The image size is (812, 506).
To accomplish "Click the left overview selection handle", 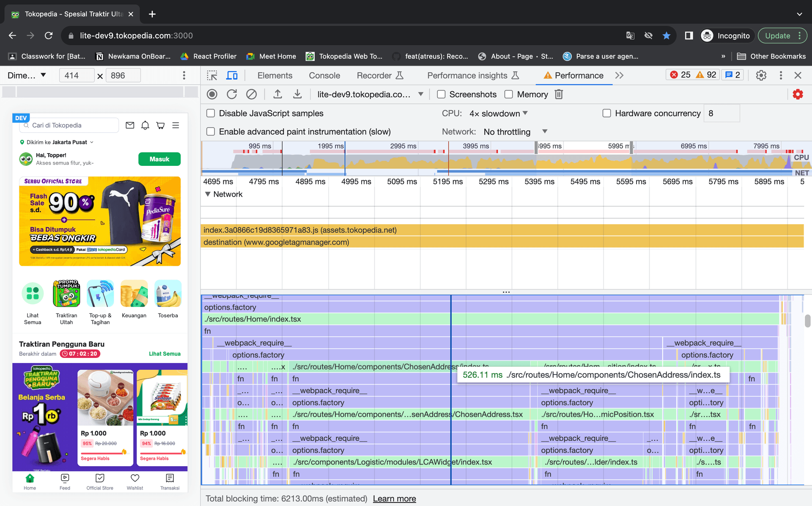I will point(536,148).
